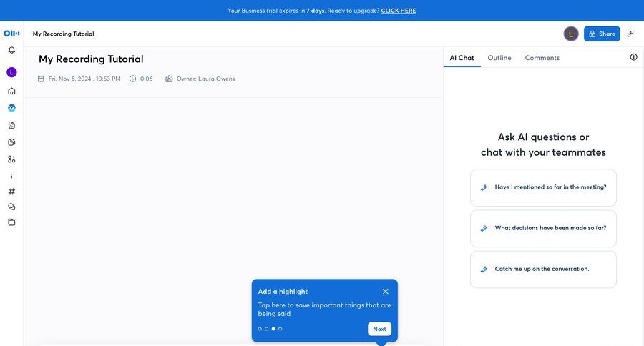Select 'Catch me up on the conversation.' suggestion
644x346 pixels.
point(543,270)
